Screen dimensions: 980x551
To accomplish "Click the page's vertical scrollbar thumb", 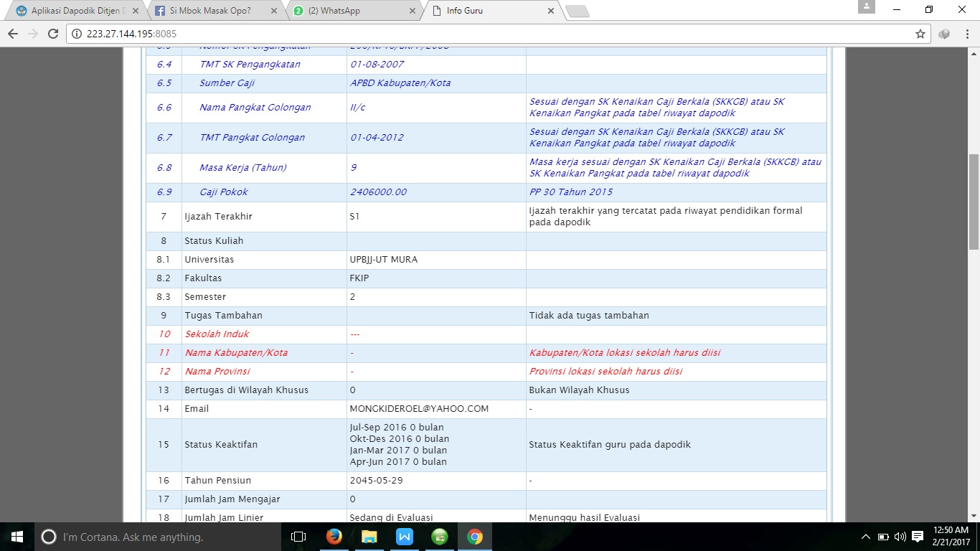I will (x=974, y=202).
